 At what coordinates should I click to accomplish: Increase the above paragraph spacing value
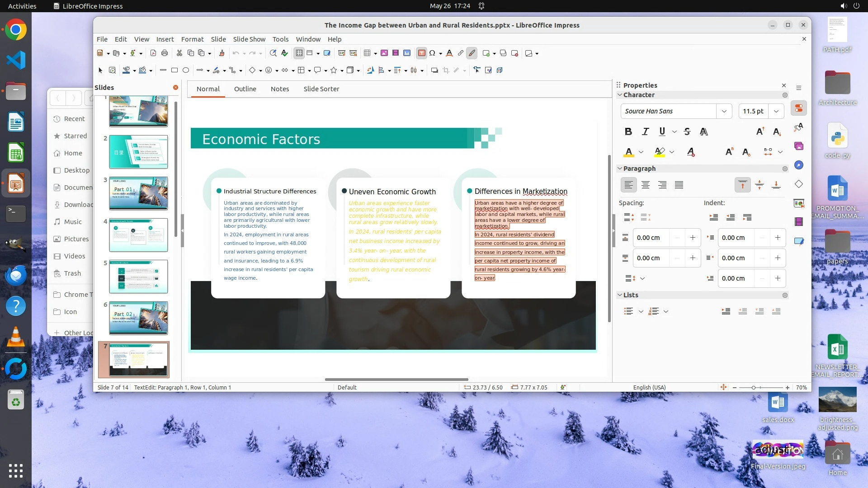692,238
